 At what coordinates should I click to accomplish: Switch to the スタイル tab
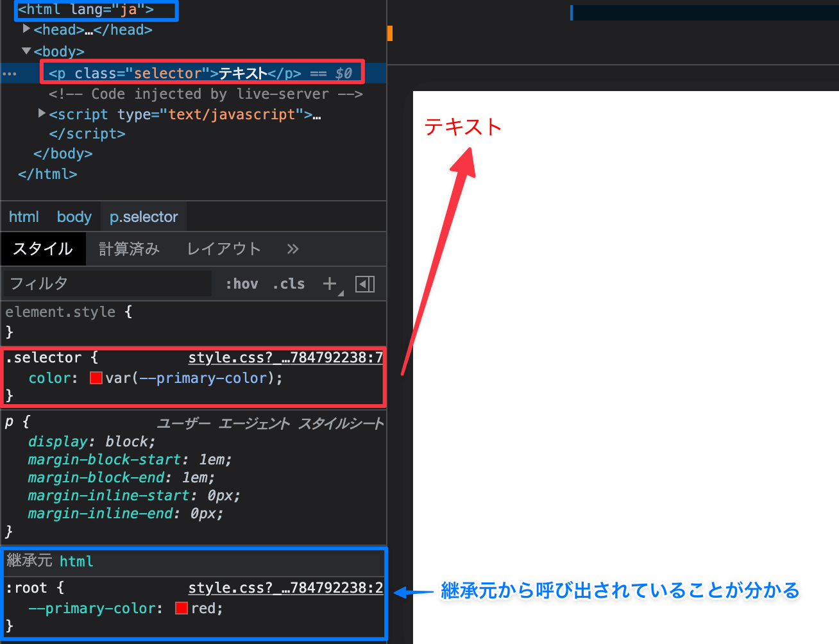tap(43, 249)
